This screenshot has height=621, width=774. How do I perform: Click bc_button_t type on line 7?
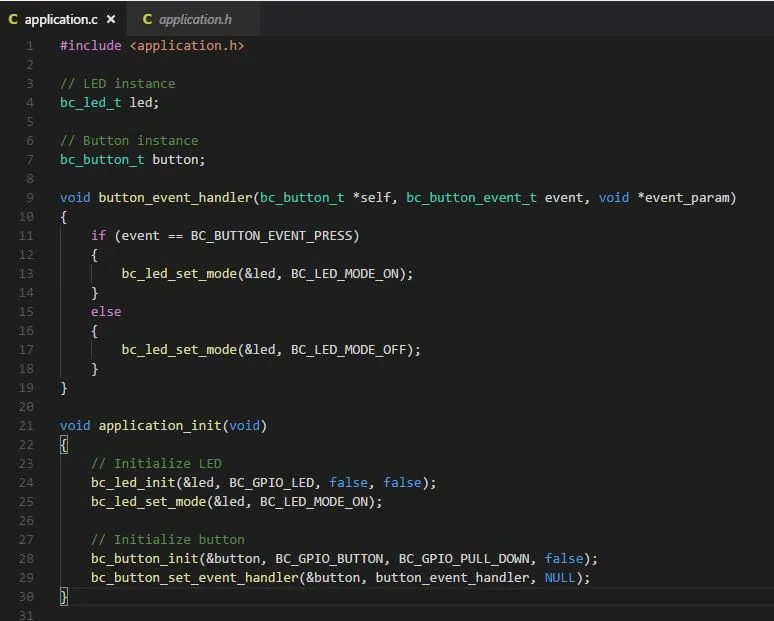pos(102,160)
